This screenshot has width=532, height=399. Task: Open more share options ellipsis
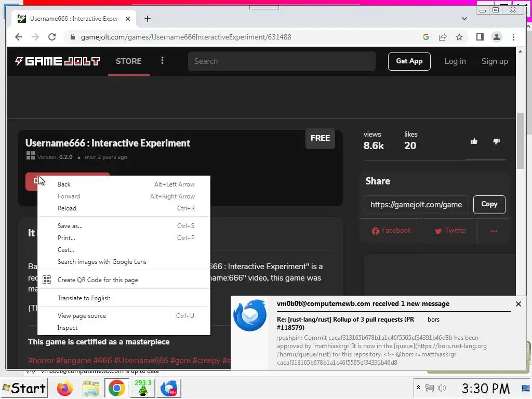tap(494, 231)
